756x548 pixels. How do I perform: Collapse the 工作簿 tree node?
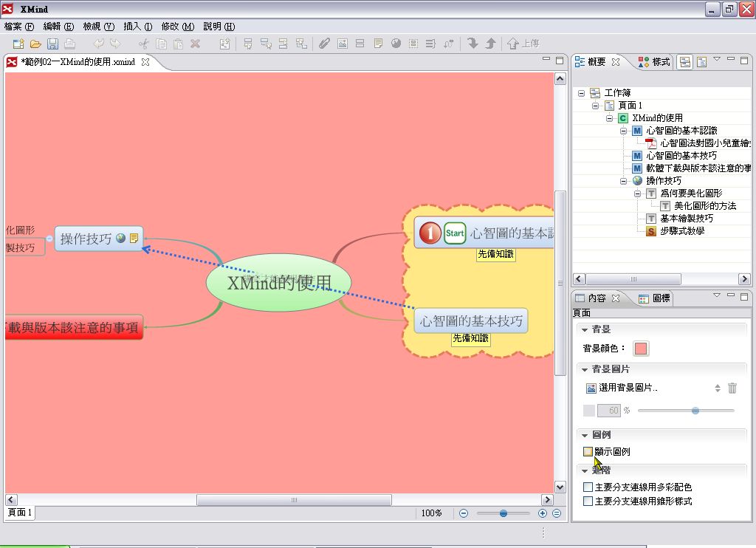click(x=582, y=93)
